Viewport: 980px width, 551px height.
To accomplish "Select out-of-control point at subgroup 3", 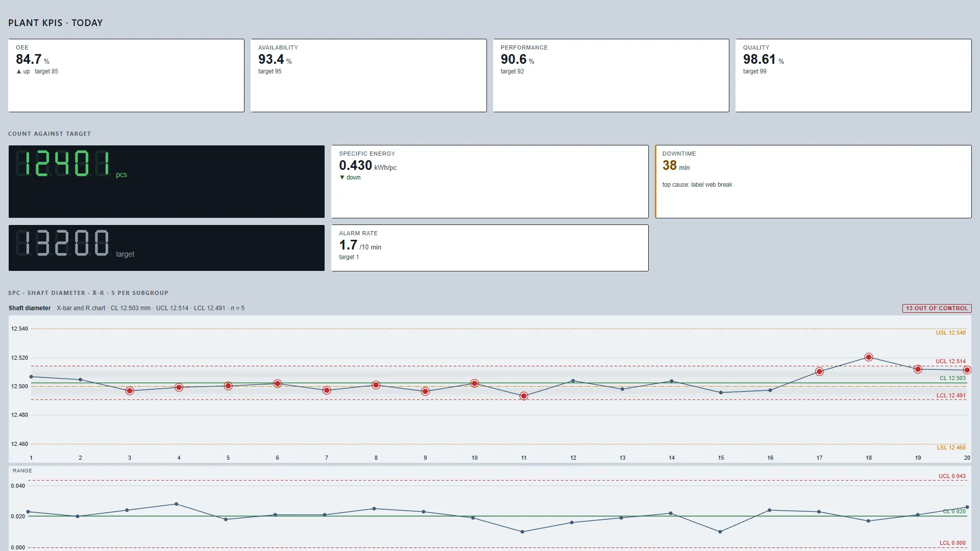I will [x=130, y=391].
